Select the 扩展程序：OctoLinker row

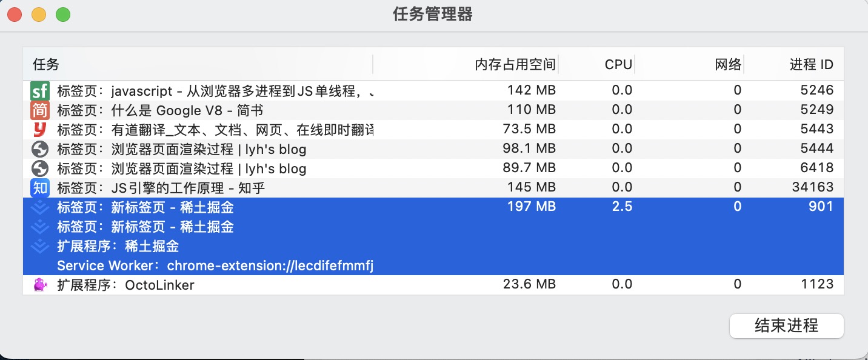433,285
